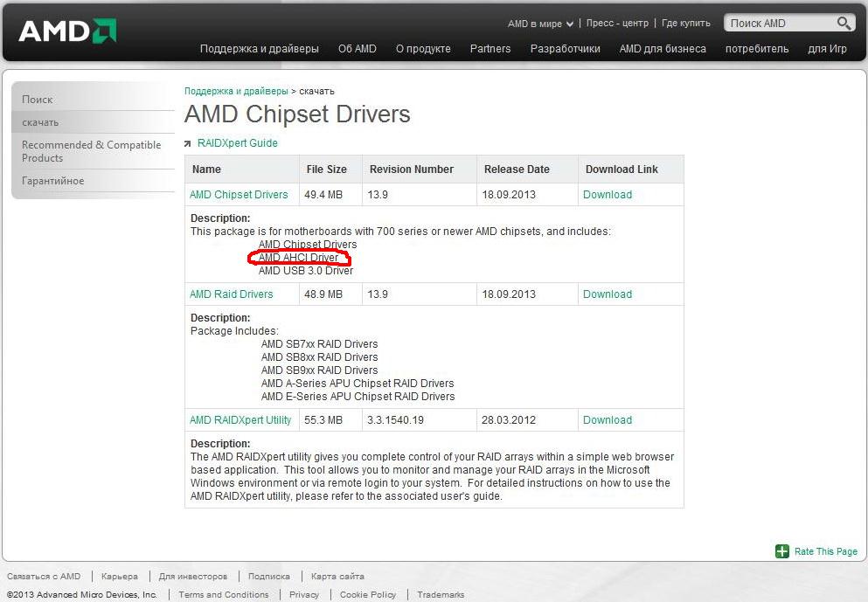
Task: Click the green Rate This Page plus icon
Action: (x=782, y=551)
